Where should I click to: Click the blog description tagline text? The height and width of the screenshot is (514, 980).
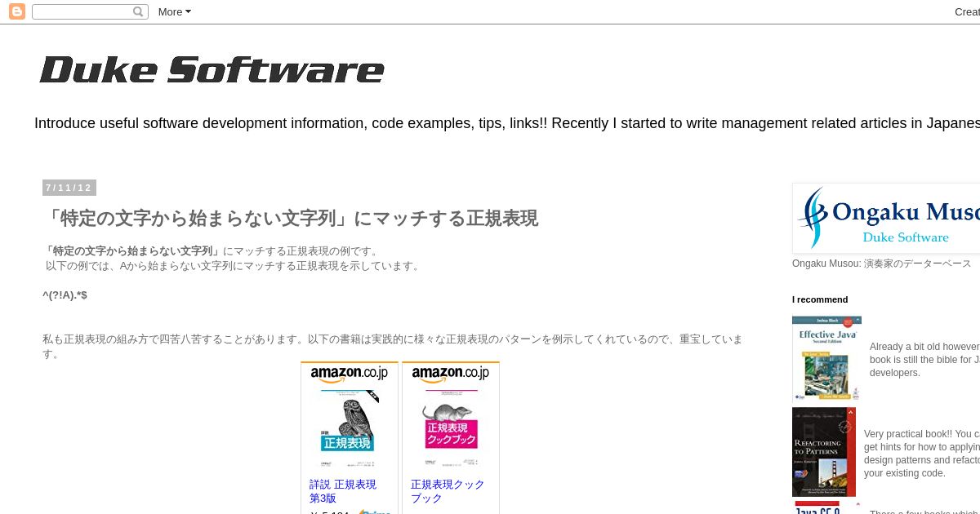tap(507, 123)
